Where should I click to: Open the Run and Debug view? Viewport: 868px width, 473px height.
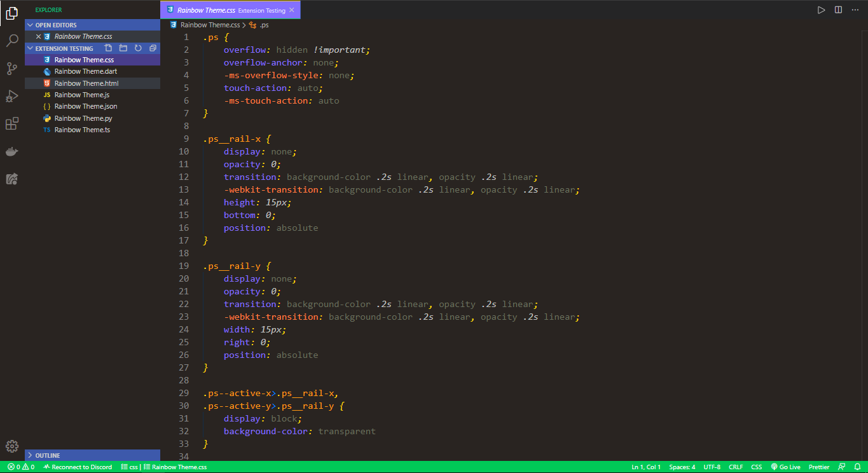point(11,96)
